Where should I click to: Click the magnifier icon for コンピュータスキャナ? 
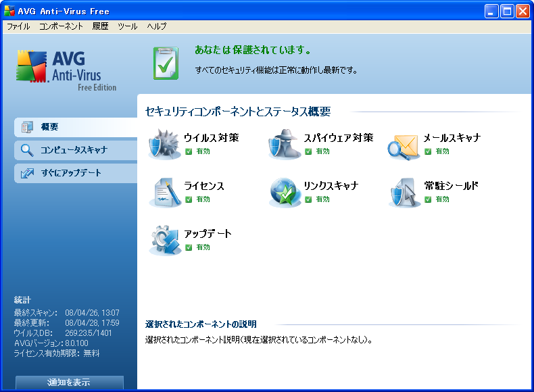click(27, 150)
